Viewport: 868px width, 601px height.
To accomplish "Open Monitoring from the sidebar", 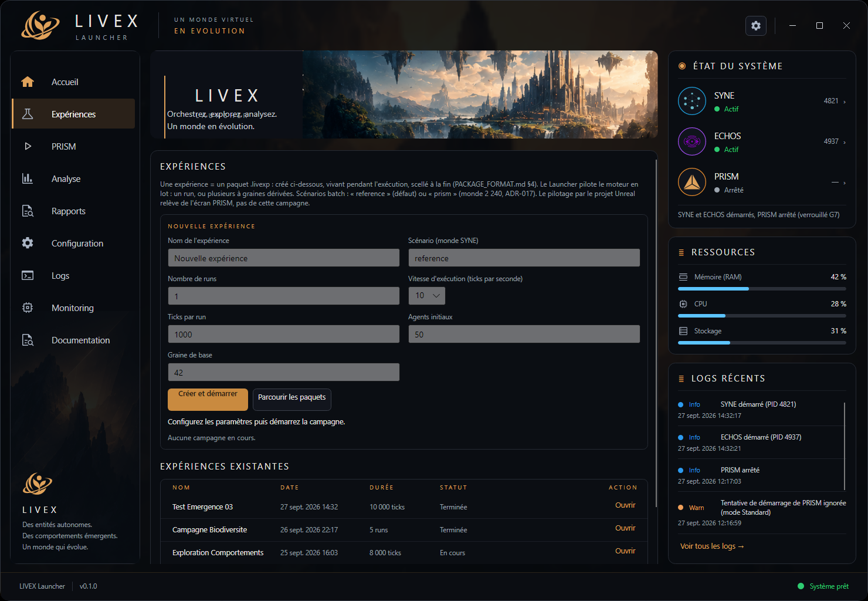I will tap(73, 308).
